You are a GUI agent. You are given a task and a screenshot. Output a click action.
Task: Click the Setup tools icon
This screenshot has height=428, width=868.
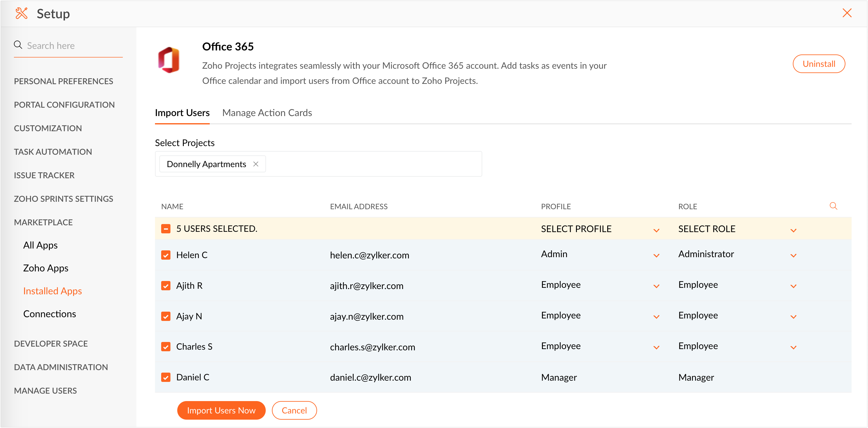[x=22, y=14]
